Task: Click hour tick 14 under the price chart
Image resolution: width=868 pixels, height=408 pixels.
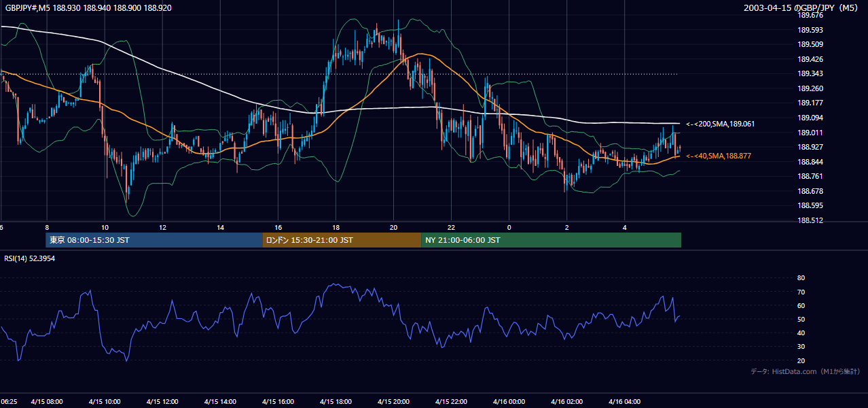Action: [x=220, y=227]
